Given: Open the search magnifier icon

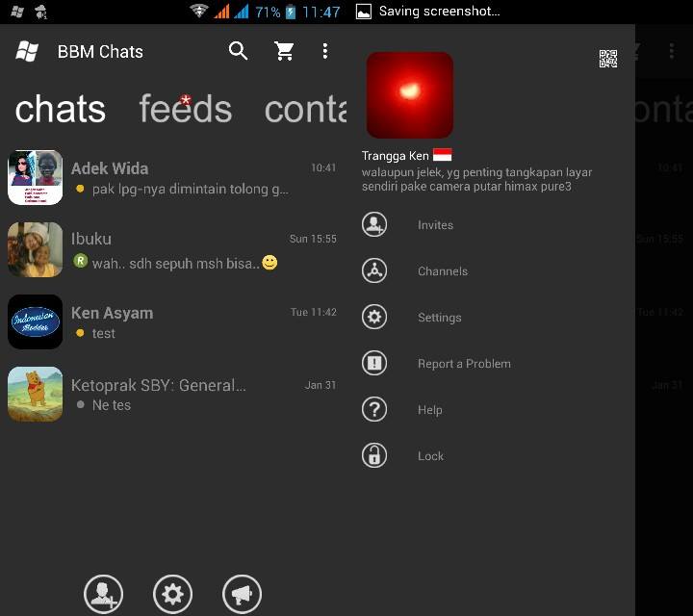Looking at the screenshot, I should click(x=238, y=51).
